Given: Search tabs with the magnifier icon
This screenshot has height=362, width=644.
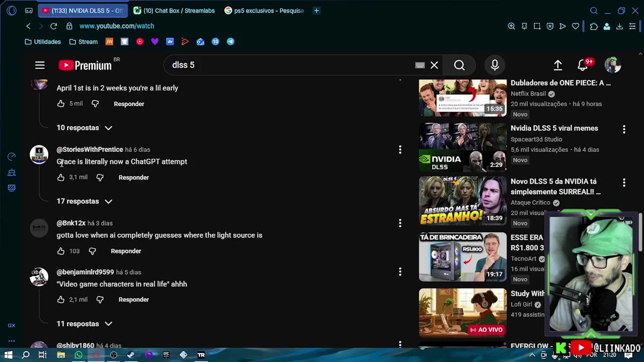Looking at the screenshot, I should (594, 11).
